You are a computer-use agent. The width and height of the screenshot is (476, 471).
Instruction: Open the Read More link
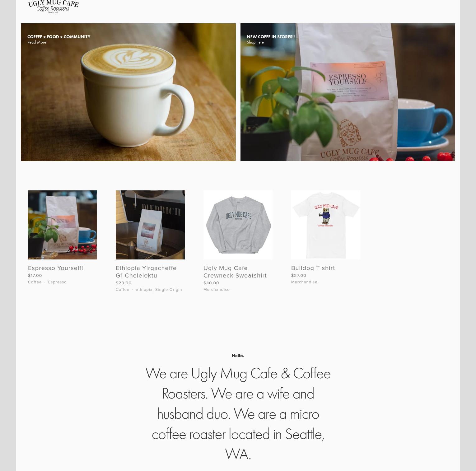(37, 42)
